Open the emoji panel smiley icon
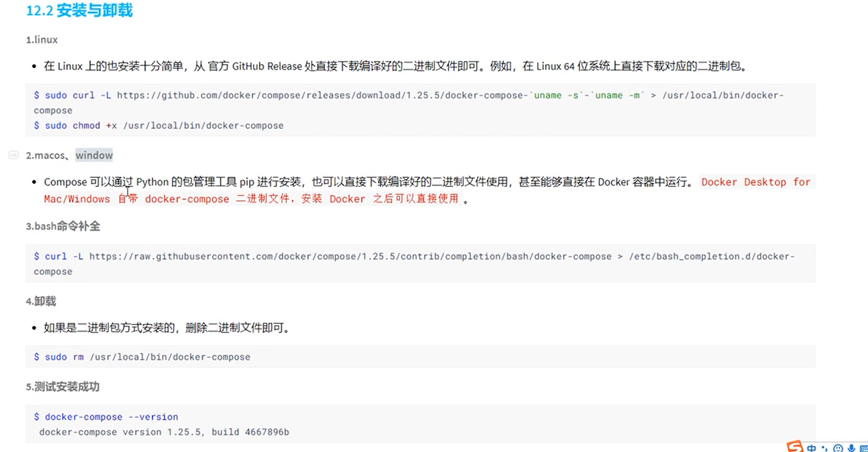 tap(837, 448)
